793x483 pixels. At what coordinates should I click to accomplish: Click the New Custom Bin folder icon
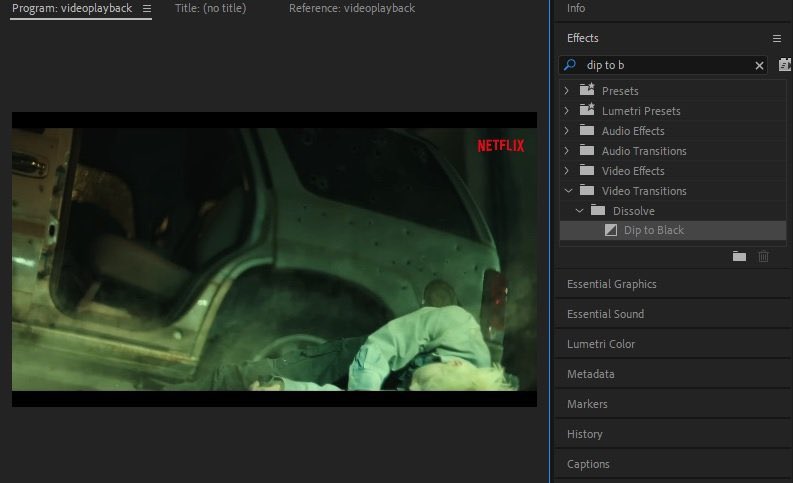tap(739, 256)
